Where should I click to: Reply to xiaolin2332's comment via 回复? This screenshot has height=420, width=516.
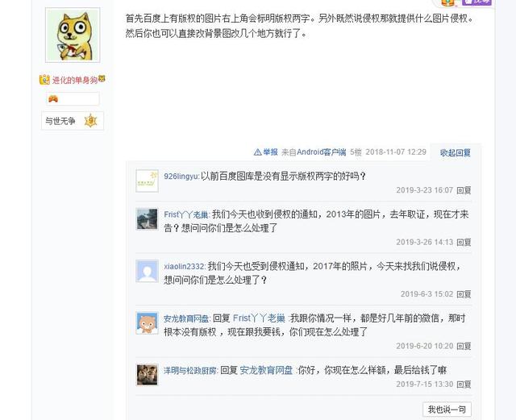pos(464,294)
